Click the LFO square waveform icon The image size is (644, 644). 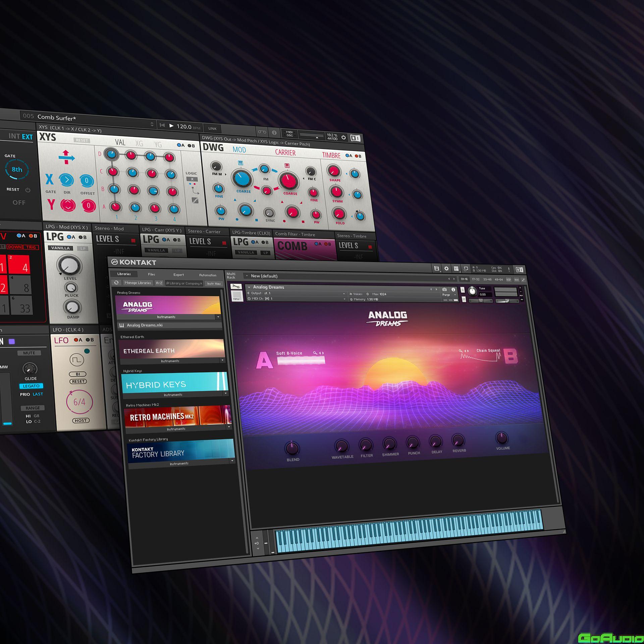77,360
